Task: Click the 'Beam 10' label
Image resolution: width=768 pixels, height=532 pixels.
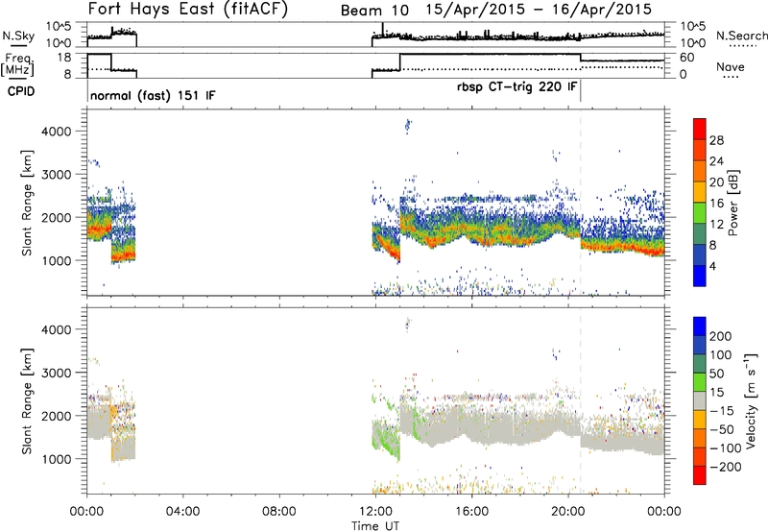Action: (x=374, y=11)
